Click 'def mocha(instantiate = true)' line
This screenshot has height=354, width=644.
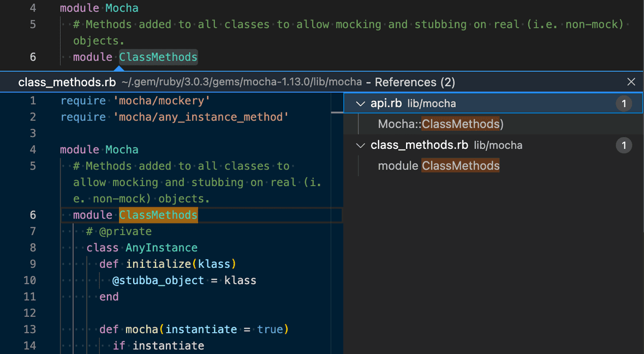tap(194, 329)
